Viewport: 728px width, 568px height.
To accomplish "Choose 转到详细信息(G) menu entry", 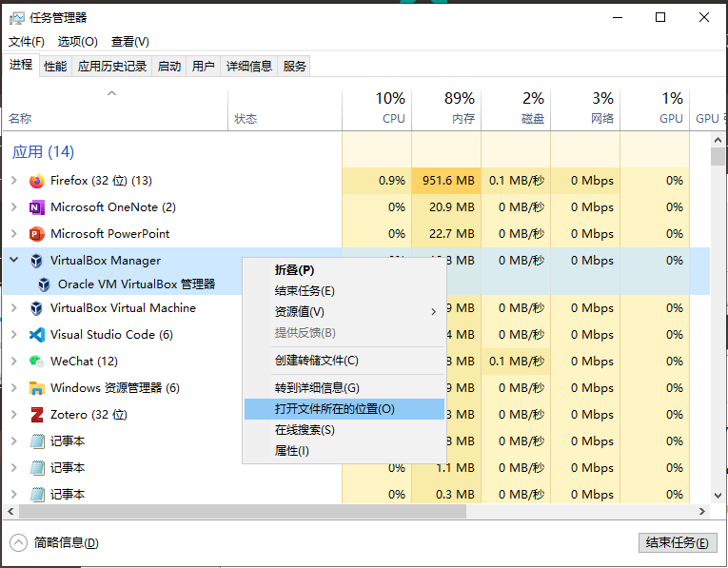I will click(344, 388).
